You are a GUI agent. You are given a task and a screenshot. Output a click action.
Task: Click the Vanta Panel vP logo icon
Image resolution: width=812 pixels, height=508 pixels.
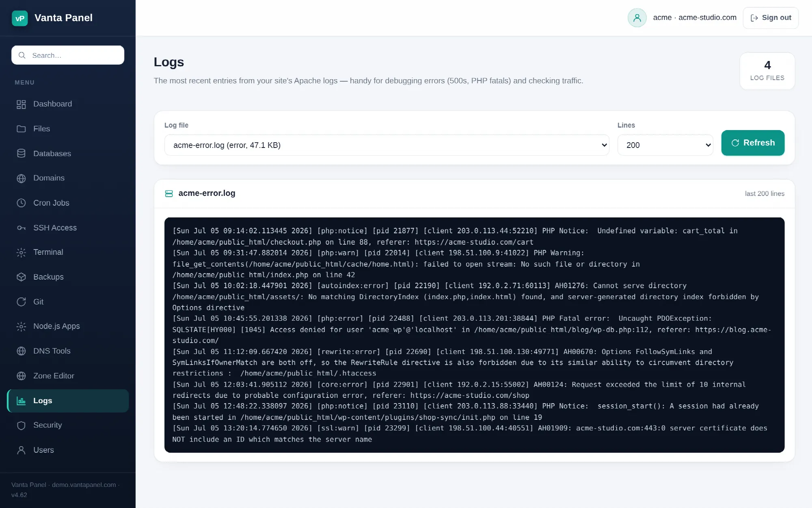click(19, 18)
